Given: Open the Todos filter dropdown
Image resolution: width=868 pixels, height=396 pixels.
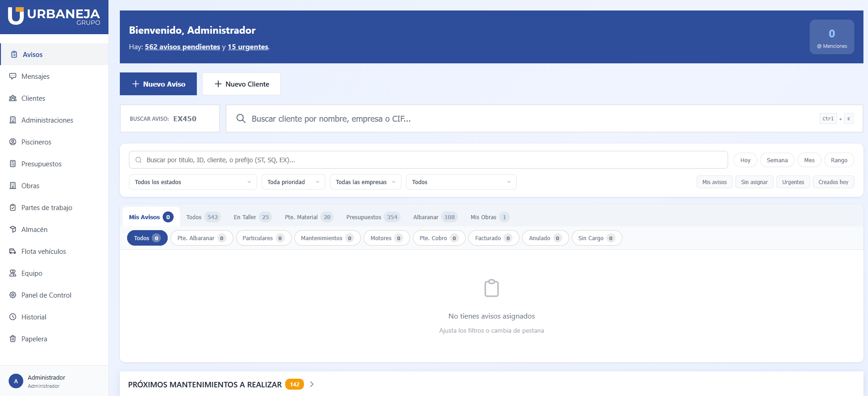Looking at the screenshot, I should tap(461, 182).
